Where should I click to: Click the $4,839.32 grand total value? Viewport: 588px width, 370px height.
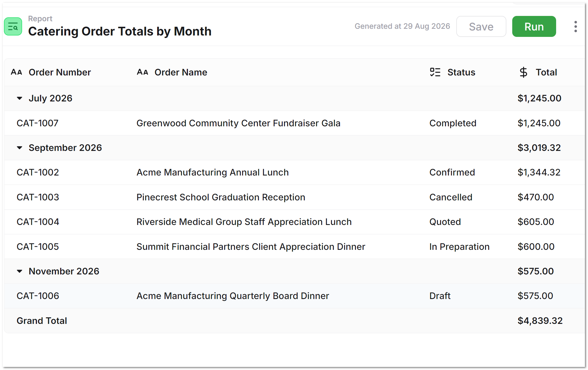tap(540, 321)
